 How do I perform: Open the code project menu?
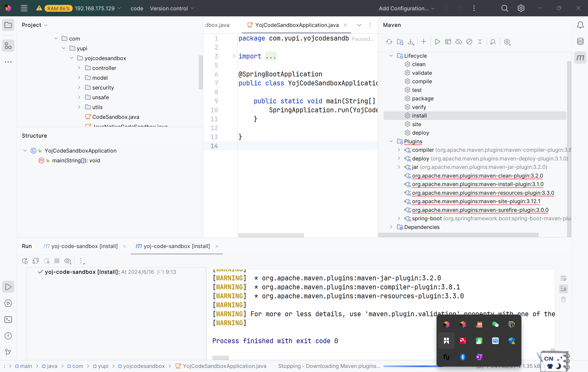137,8
